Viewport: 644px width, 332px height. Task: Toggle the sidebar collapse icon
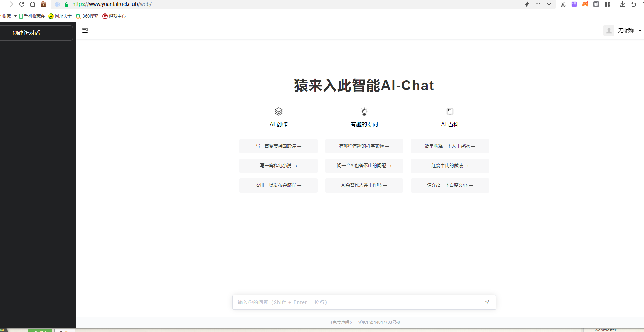point(85,30)
